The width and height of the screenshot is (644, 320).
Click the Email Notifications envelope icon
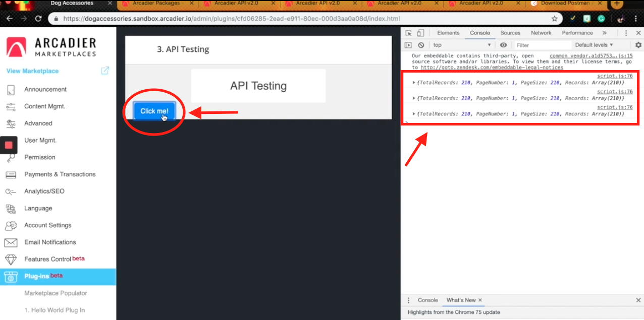click(x=11, y=242)
